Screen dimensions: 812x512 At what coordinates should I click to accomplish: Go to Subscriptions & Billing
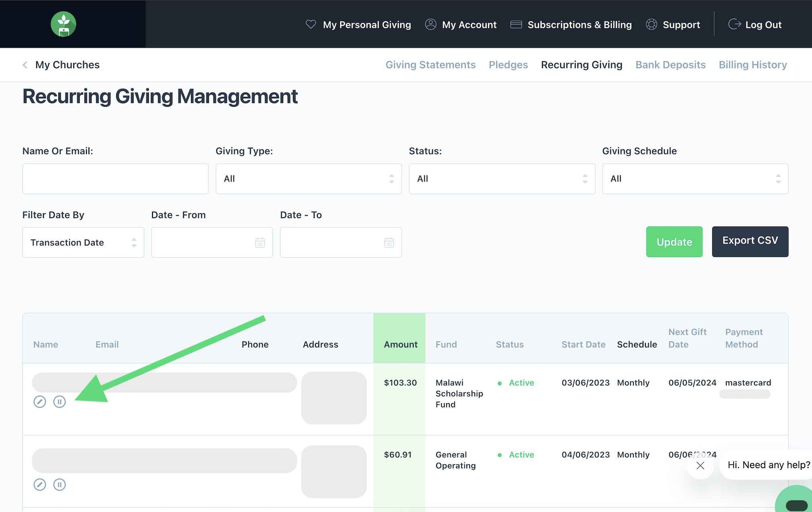pyautogui.click(x=579, y=25)
